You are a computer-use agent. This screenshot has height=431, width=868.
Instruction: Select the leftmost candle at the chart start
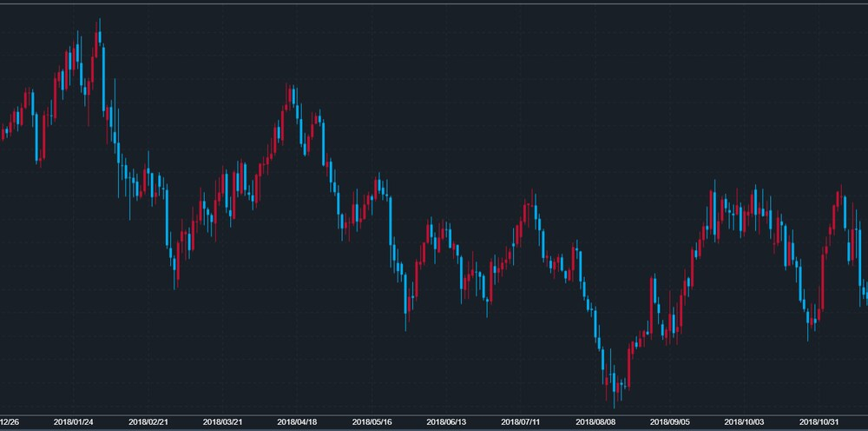(3, 133)
